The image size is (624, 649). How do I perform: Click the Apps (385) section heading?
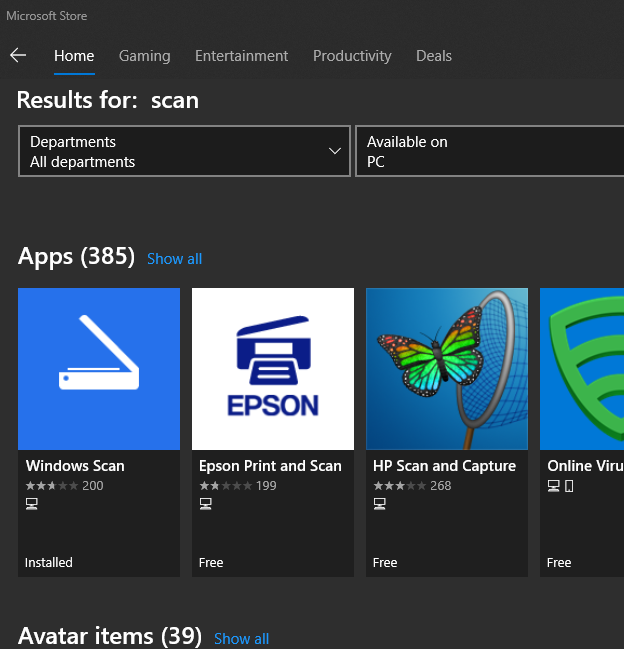[x=76, y=256]
